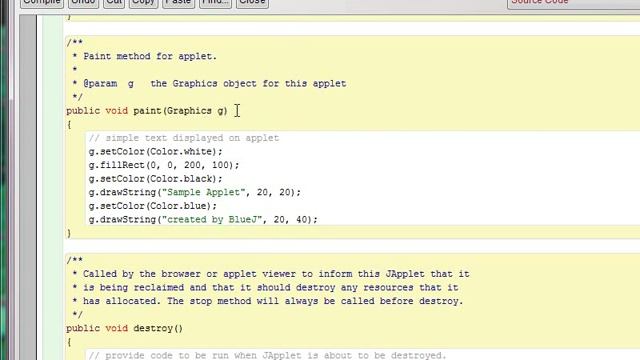Click the '@param g' documentation line
The width and height of the screenshot is (640, 360).
coord(209,84)
